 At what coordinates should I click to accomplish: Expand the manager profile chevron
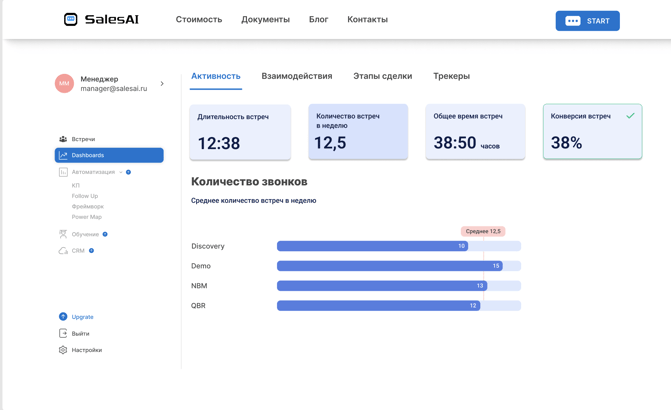click(x=162, y=84)
